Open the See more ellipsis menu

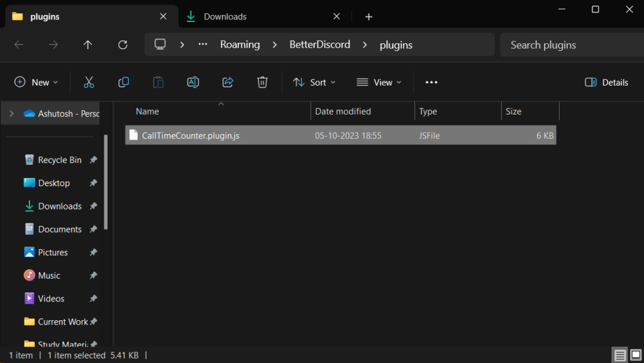[x=431, y=82]
